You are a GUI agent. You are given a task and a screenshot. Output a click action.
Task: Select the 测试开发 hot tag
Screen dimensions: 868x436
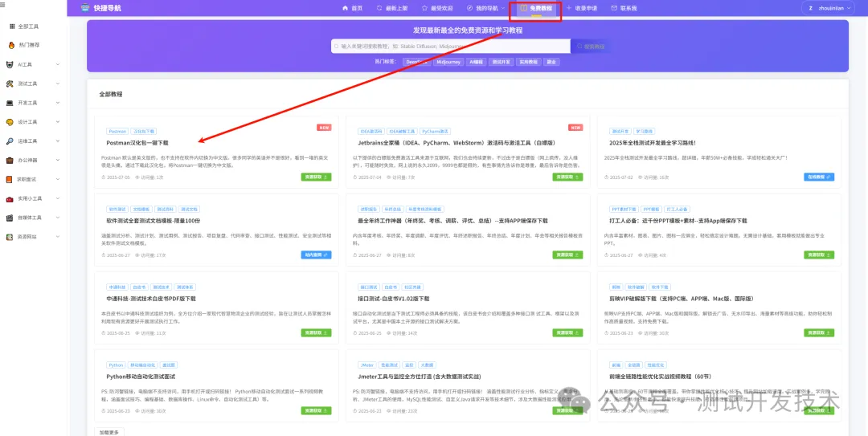[x=501, y=62]
